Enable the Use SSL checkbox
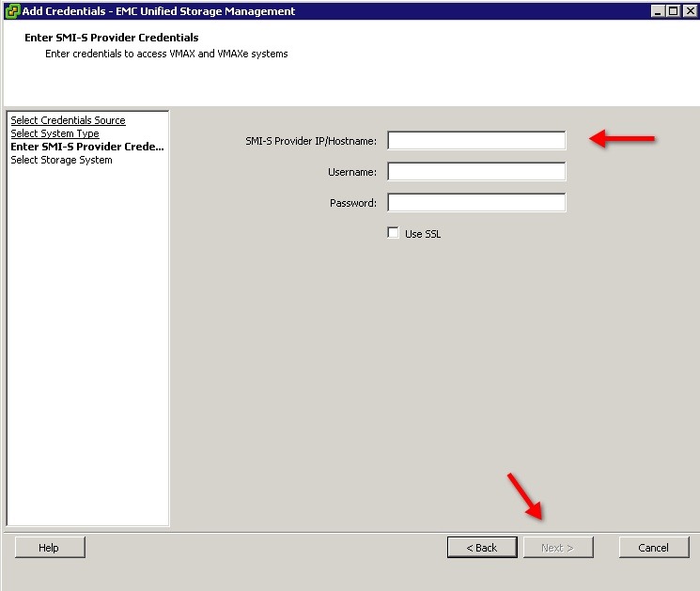This screenshot has height=591, width=700. click(x=394, y=233)
